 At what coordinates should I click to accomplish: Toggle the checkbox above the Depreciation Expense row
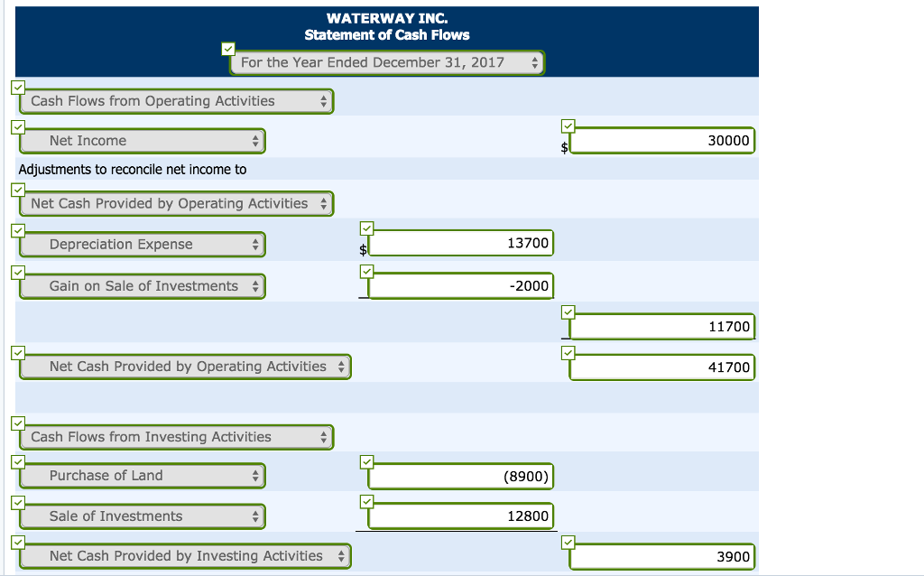[x=18, y=230]
